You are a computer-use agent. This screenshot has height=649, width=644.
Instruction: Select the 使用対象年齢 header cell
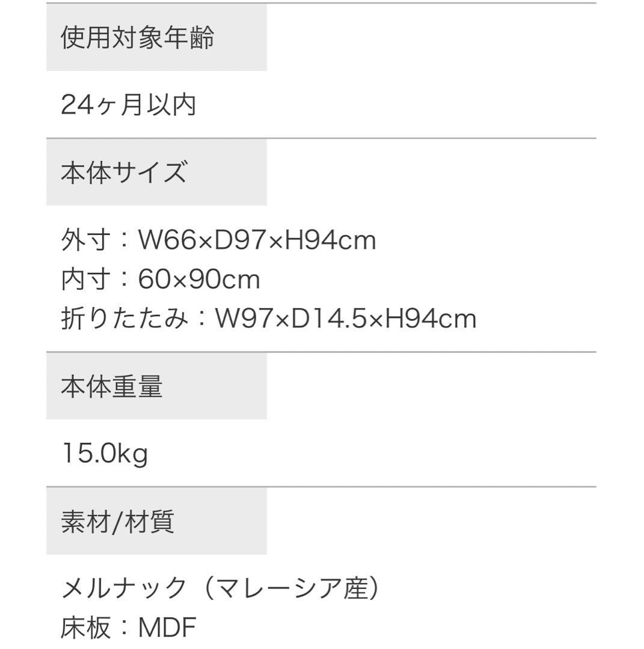coord(156,38)
